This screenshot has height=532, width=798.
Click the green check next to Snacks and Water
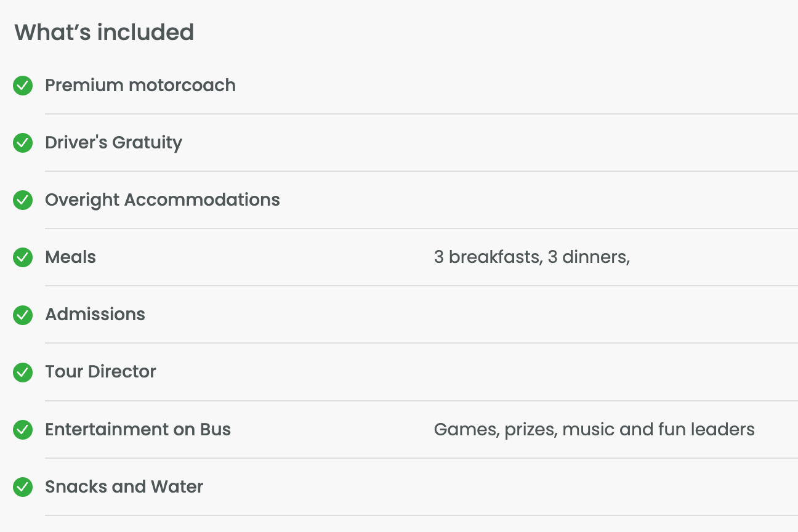[23, 486]
